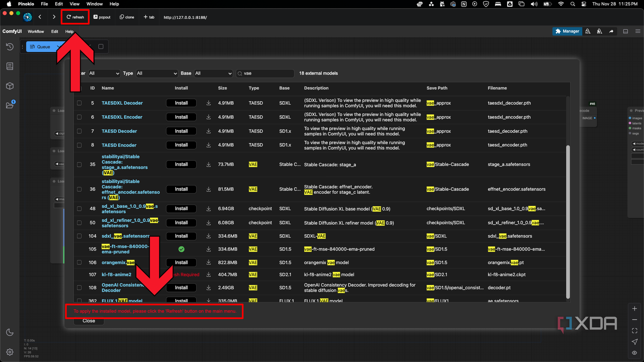Open ComfyUI settings gear icon
644x362 pixels.
point(9,352)
